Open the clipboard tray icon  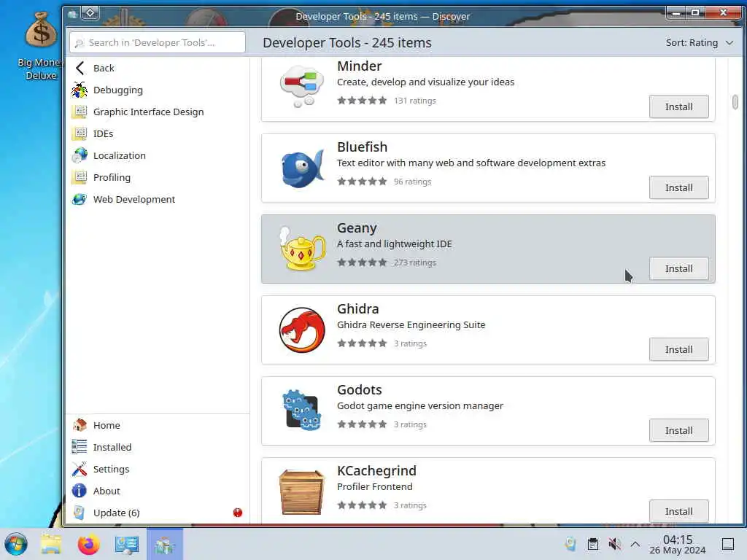[x=592, y=544]
